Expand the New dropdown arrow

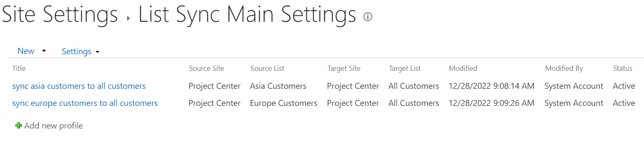tap(44, 51)
